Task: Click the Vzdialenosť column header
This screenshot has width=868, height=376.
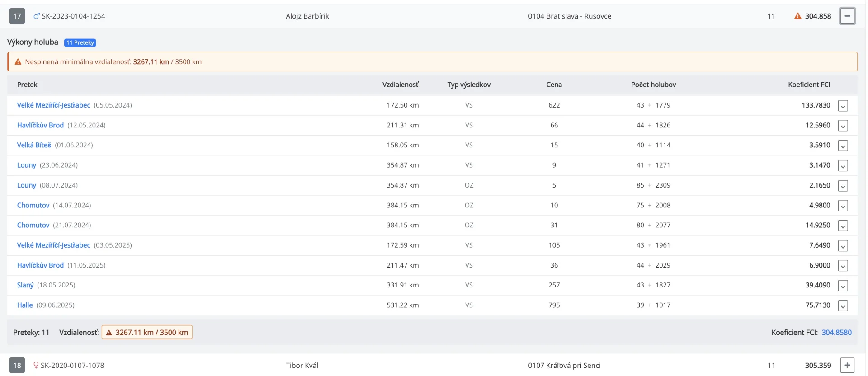Action: point(400,85)
